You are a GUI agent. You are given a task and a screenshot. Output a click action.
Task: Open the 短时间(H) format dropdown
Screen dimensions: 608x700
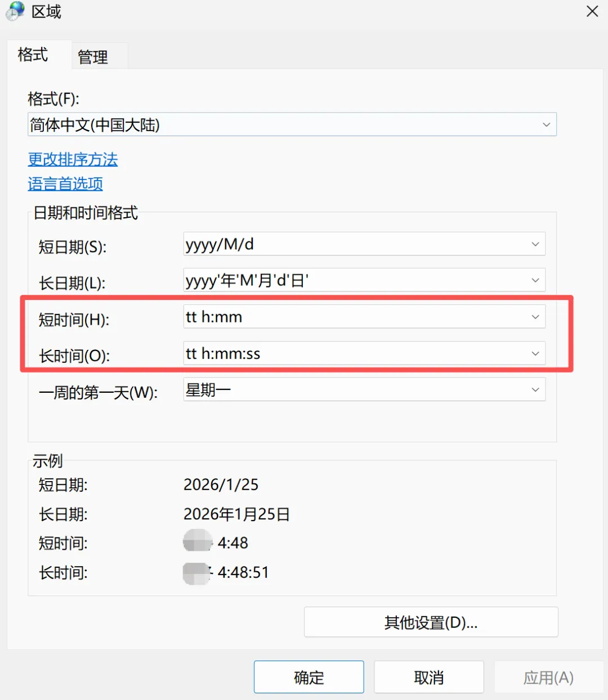point(534,317)
